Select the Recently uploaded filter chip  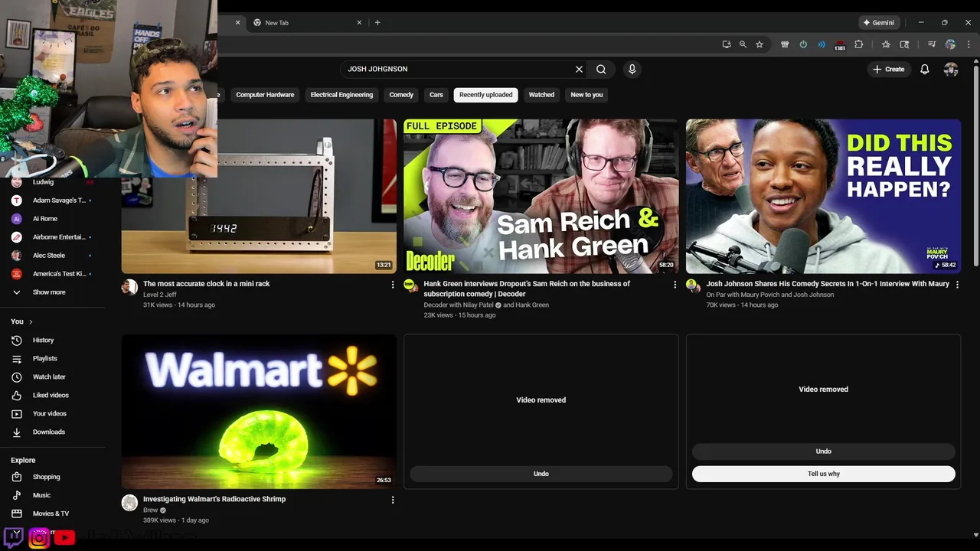click(485, 95)
